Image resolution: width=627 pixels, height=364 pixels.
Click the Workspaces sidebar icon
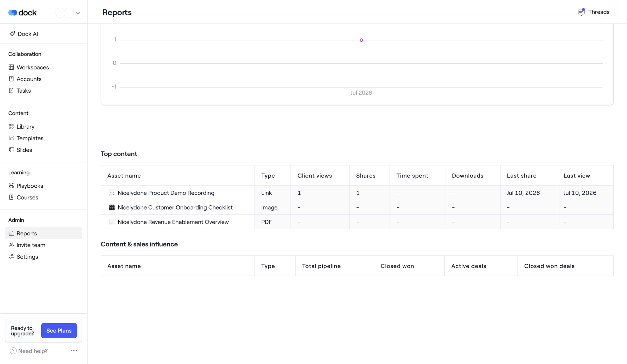[11, 67]
